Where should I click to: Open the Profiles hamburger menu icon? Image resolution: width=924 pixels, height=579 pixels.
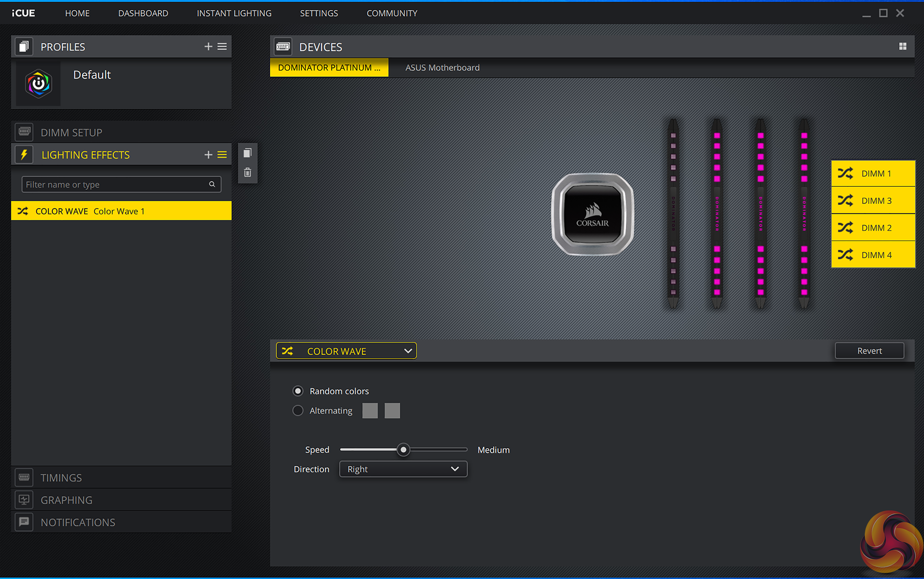coord(222,46)
